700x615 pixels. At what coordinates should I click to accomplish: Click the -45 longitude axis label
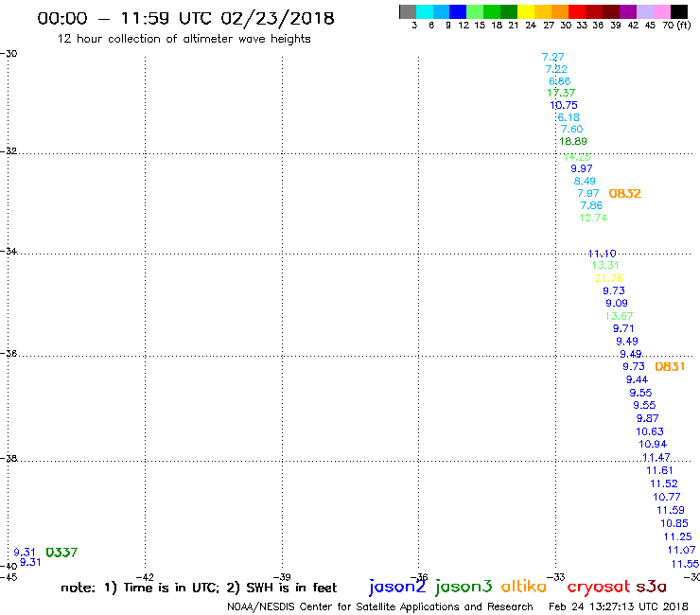pyautogui.click(x=9, y=577)
